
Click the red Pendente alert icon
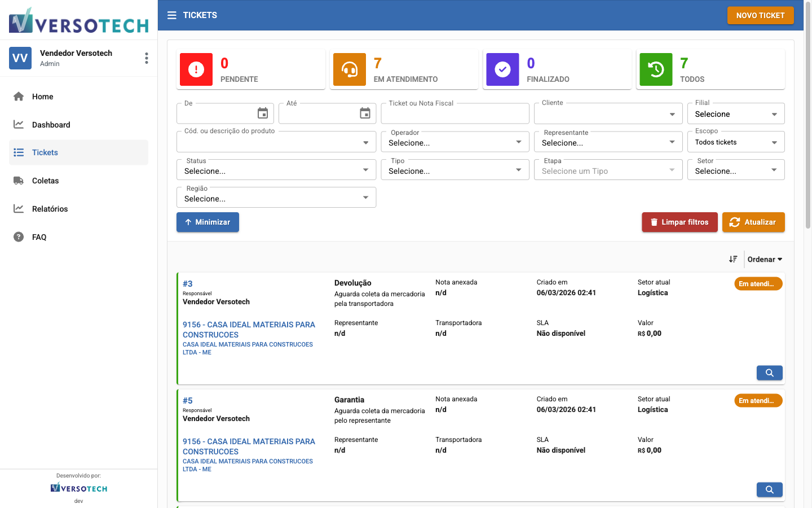click(196, 69)
